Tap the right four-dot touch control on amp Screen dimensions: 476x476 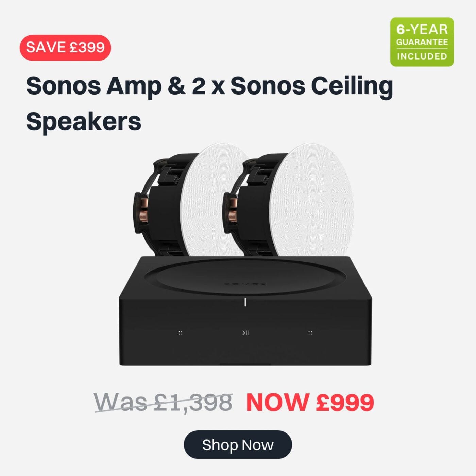click(x=310, y=333)
